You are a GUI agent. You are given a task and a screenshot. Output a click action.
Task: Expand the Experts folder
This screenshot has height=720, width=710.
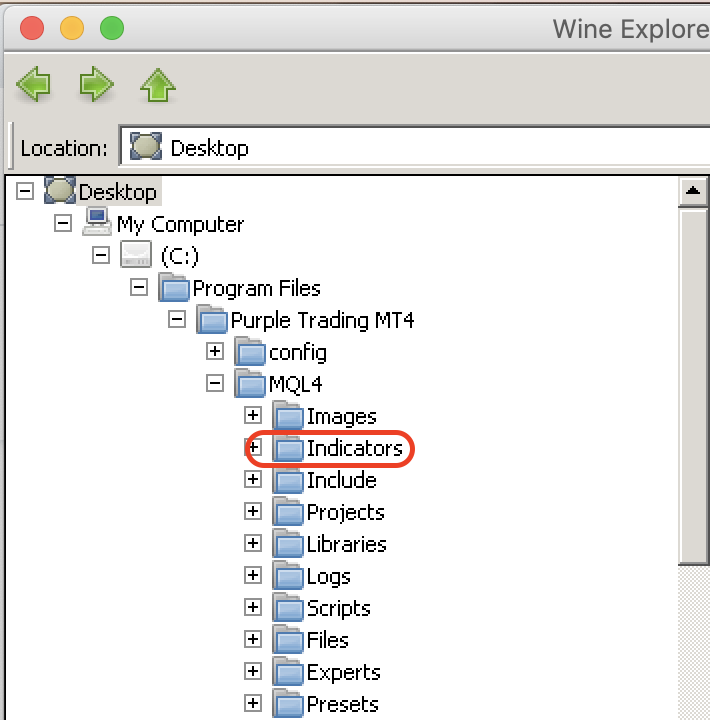click(253, 671)
